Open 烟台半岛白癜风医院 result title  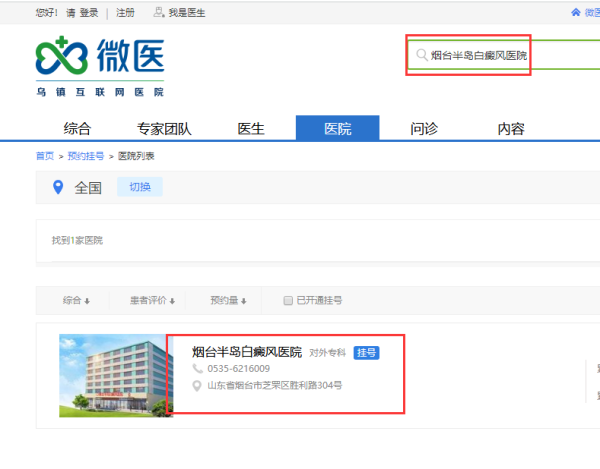[x=247, y=352]
